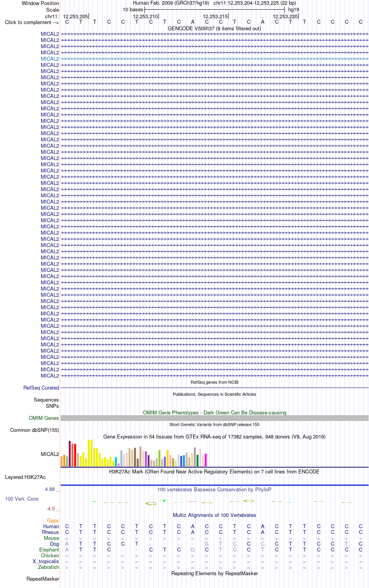This screenshot has width=369, height=588.
Task: Select the Rhesus alignment row label
Action: [50, 532]
